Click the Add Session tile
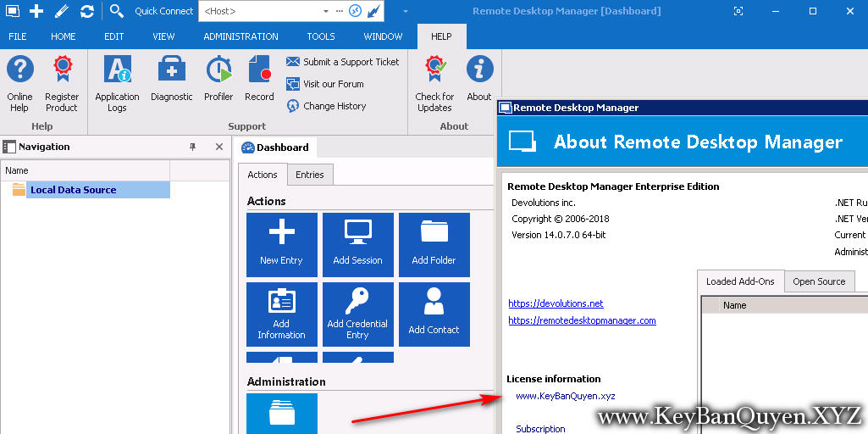Viewport: 868px width, 434px height. point(358,245)
